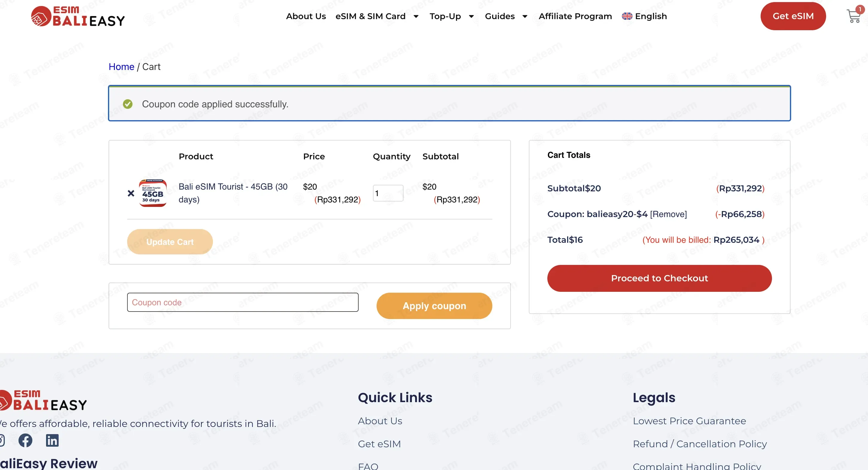Viewport: 868px width, 470px height.
Task: Click the 'Quantity' column header
Action: (x=392, y=156)
